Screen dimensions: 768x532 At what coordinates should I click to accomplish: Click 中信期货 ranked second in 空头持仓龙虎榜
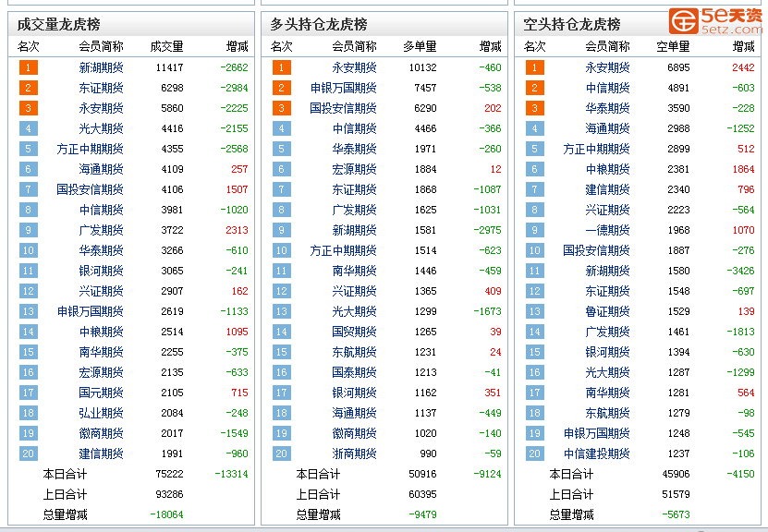click(x=607, y=88)
